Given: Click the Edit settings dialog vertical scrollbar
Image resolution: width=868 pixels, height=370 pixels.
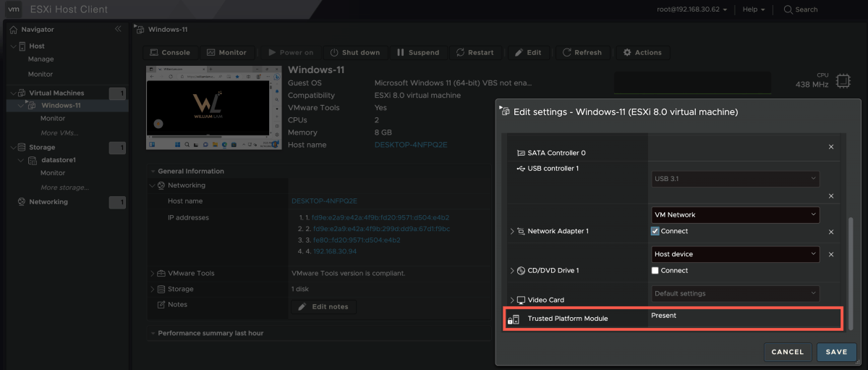Looking at the screenshot, I should point(851,273).
